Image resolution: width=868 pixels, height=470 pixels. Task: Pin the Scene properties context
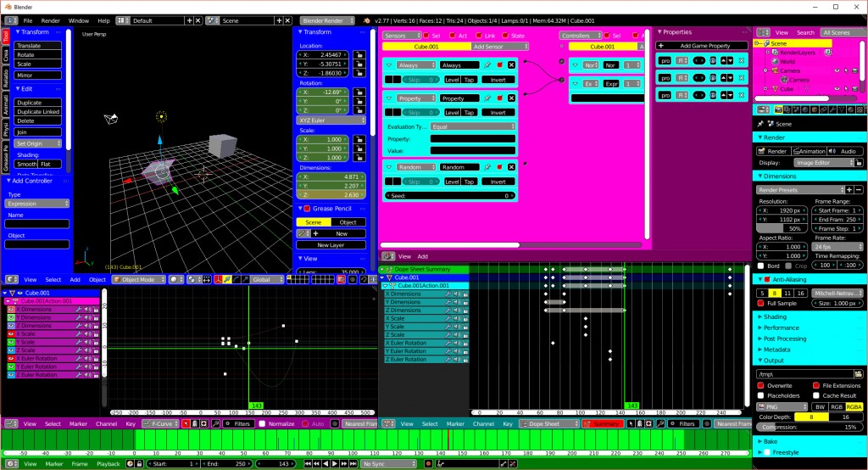pyautogui.click(x=760, y=124)
